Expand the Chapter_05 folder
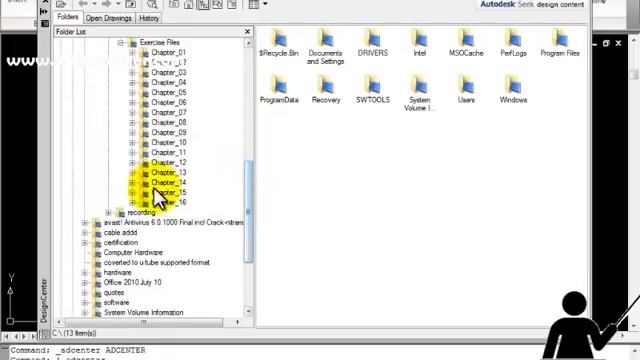This screenshot has width=640, height=360. coord(132,93)
